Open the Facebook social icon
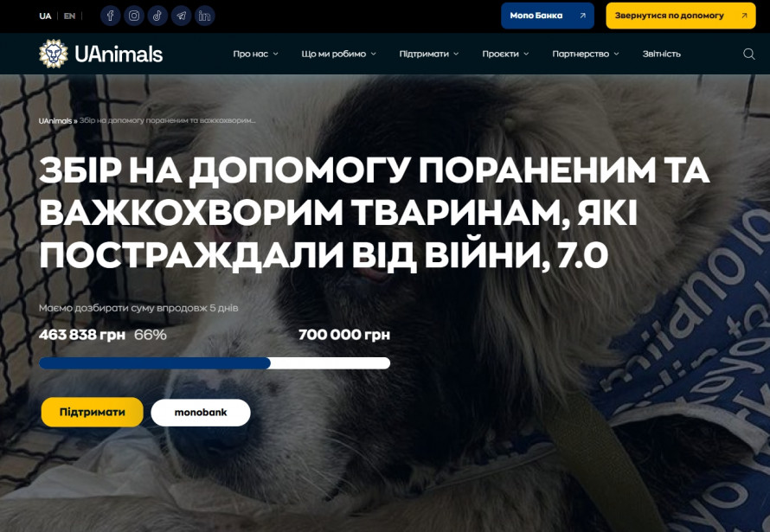This screenshot has height=532, width=770. coord(111,16)
